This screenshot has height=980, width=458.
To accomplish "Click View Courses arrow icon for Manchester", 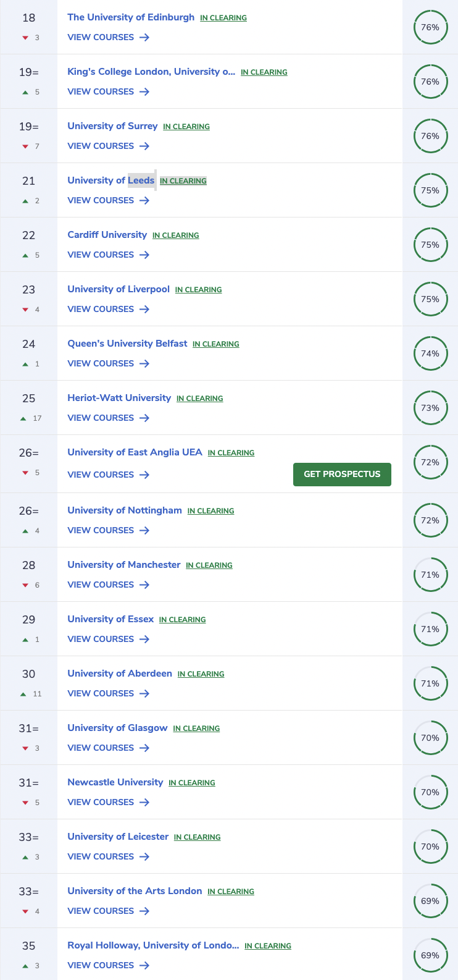I will pyautogui.click(x=144, y=585).
